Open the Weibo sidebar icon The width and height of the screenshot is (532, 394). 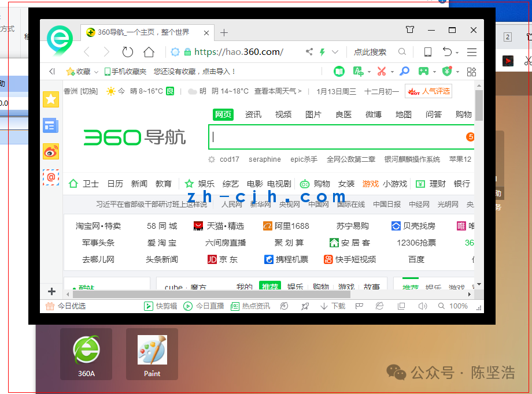[x=51, y=151]
